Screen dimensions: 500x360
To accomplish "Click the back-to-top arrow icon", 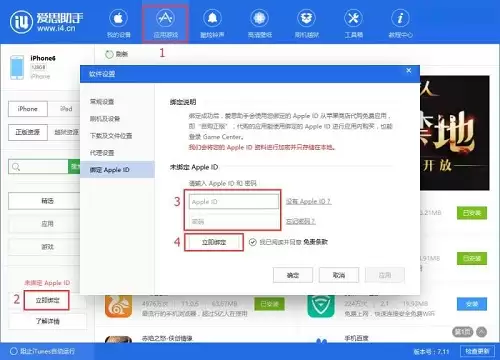I will (x=481, y=332).
